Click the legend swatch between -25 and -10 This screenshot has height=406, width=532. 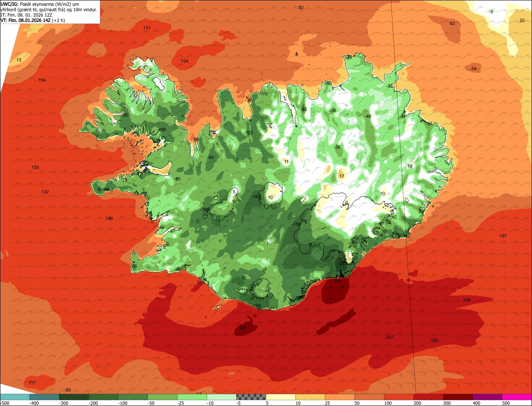click(192, 397)
